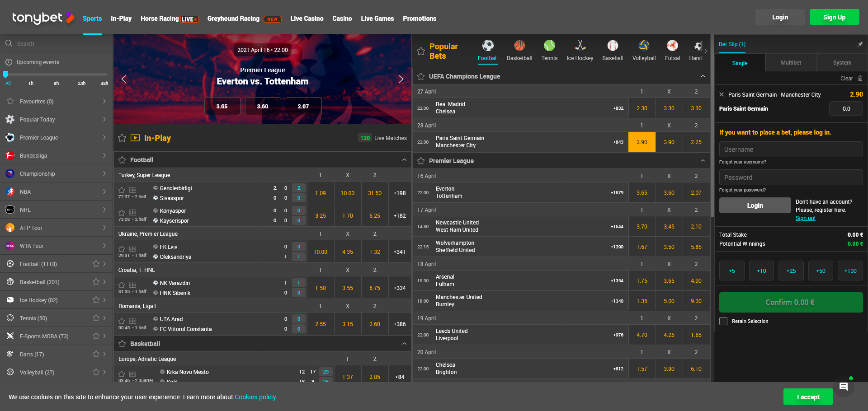Expand Favourites (0) with its chevron
This screenshot has width=868, height=411.
click(104, 101)
